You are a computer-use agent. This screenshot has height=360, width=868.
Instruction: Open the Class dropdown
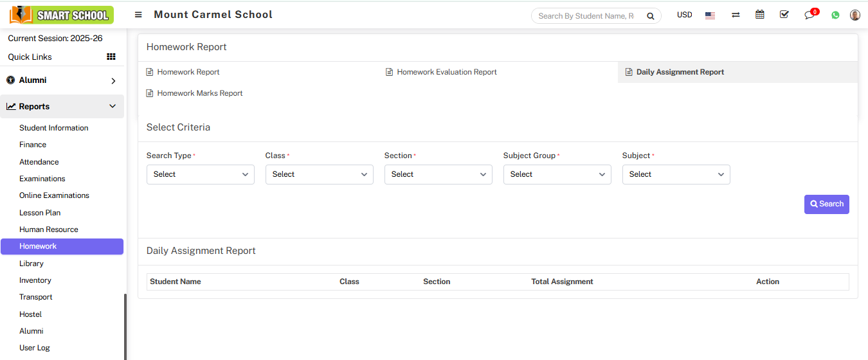click(320, 174)
